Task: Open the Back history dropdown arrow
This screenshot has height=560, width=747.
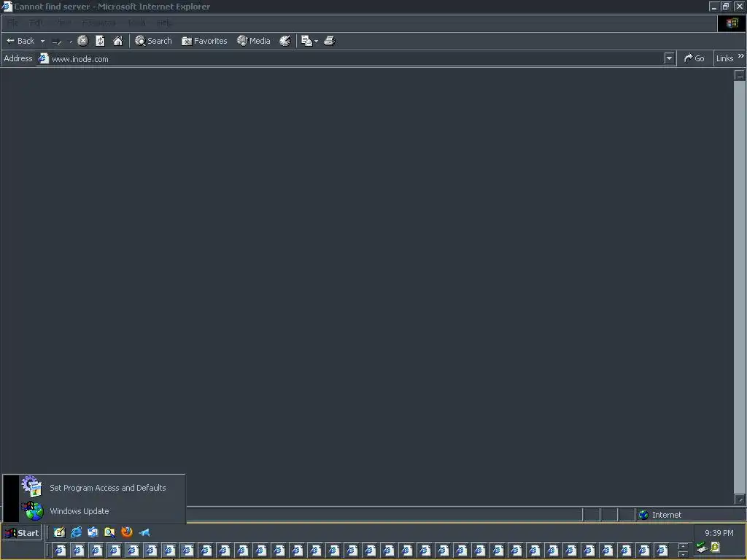Action: coord(42,41)
